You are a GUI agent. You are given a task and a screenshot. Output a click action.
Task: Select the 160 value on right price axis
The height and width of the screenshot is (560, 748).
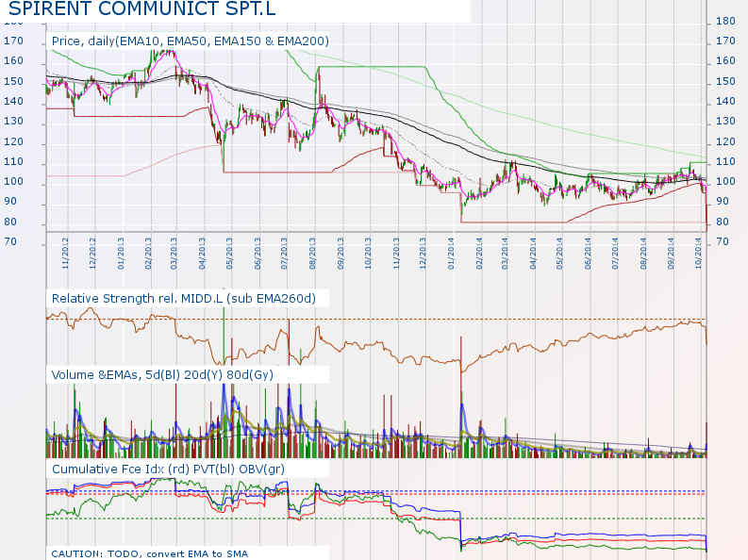point(725,61)
